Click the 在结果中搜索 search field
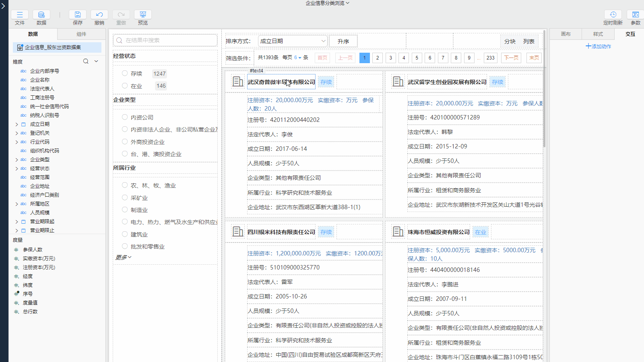This screenshot has width=644, height=362. coord(165,40)
